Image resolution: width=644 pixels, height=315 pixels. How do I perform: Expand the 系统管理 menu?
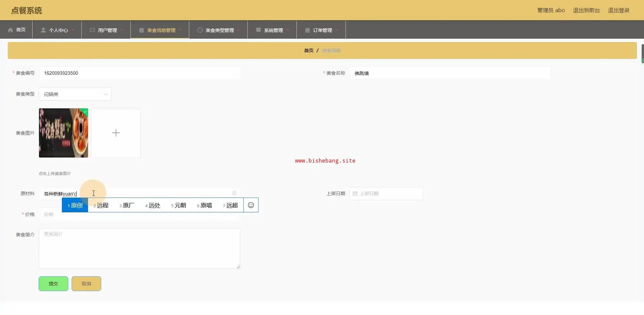(x=273, y=30)
